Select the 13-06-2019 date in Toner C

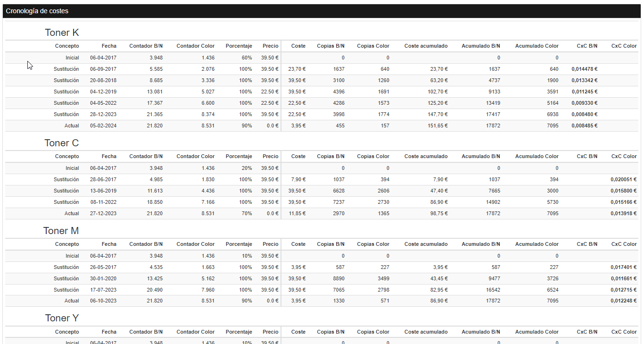(103, 191)
